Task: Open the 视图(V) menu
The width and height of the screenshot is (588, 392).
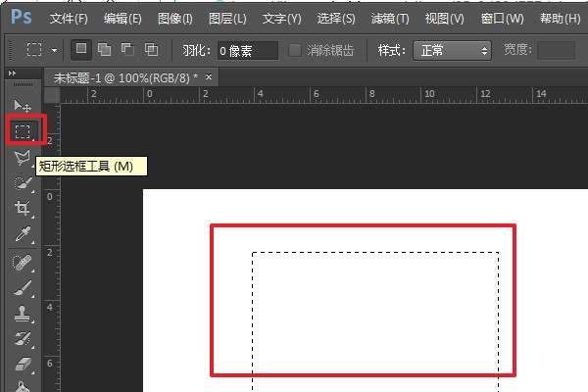Action: [444, 19]
